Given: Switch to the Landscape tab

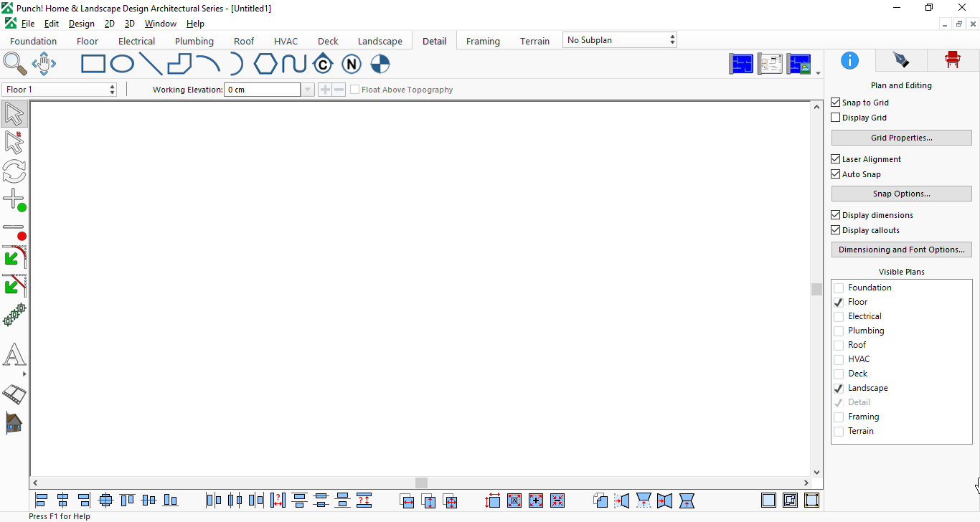Looking at the screenshot, I should tap(380, 41).
